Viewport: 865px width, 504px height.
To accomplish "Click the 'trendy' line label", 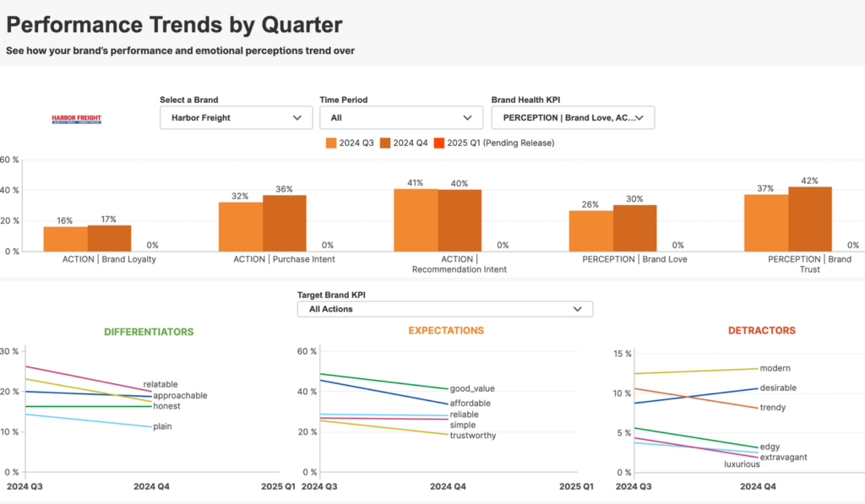I will [773, 408].
